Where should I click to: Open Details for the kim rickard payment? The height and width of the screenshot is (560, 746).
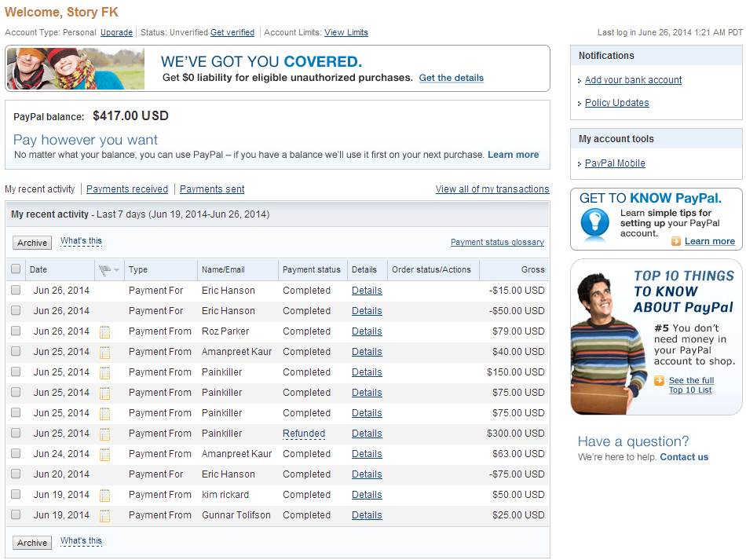coord(367,494)
